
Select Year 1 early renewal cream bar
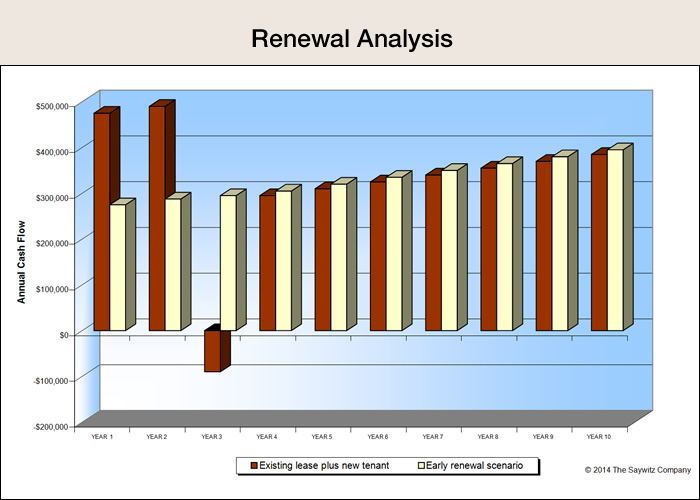tap(118, 267)
